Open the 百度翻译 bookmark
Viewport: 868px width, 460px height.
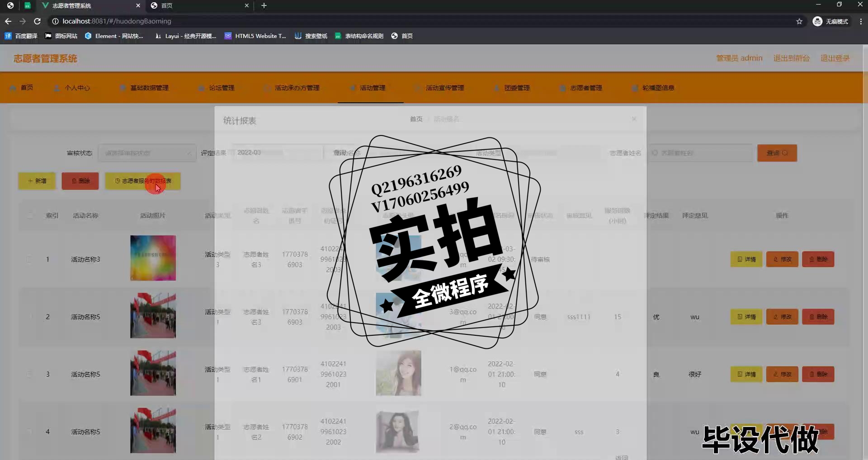pos(21,36)
